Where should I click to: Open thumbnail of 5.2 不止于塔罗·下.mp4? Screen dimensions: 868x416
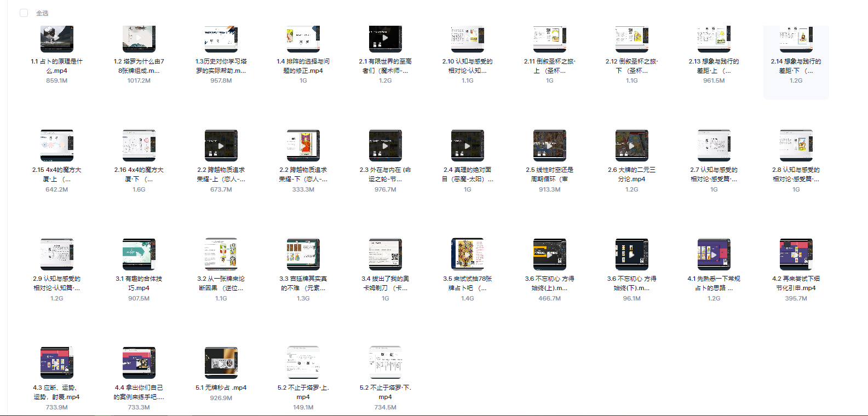click(386, 362)
